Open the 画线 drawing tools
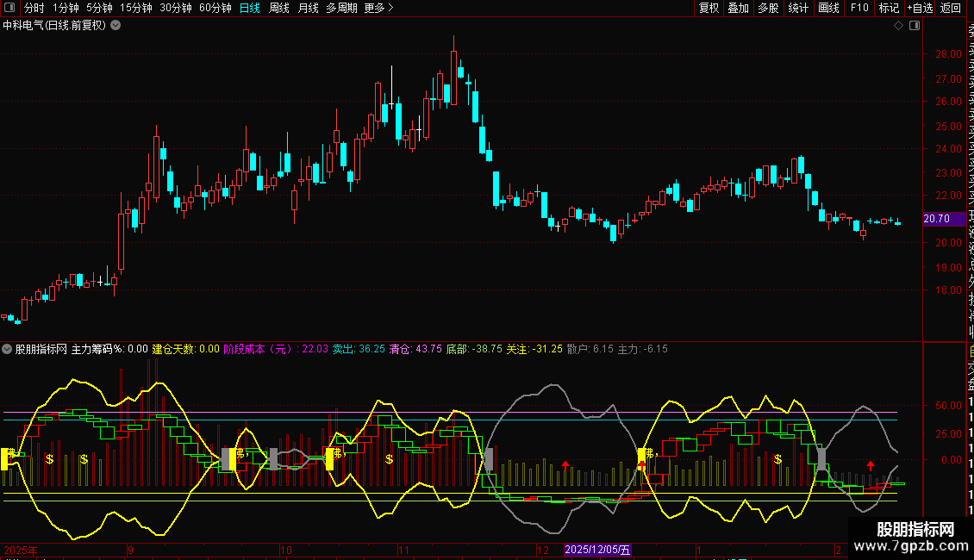This screenshot has height=560, width=974. (828, 8)
